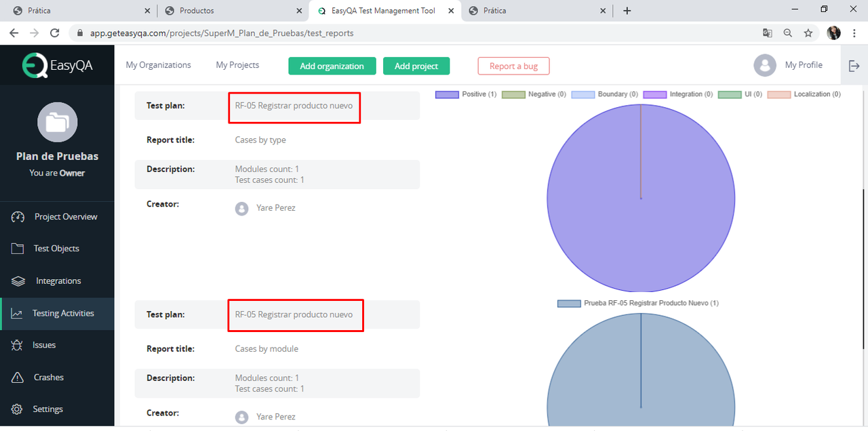Click Yare Perez avatar in second report
868x431 pixels.
tap(241, 417)
